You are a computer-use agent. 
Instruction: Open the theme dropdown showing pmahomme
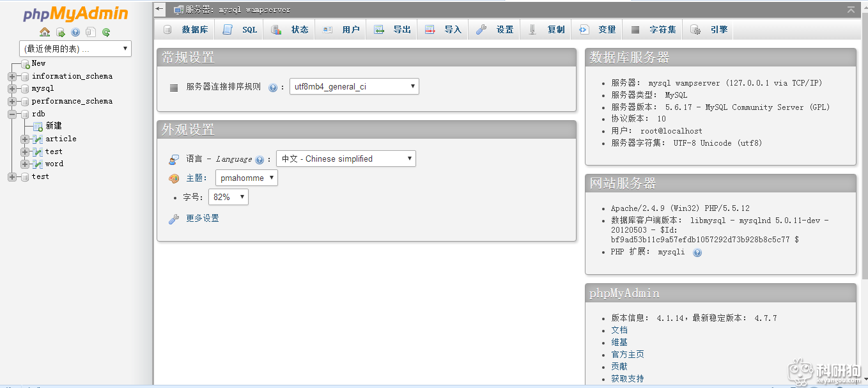tap(246, 178)
